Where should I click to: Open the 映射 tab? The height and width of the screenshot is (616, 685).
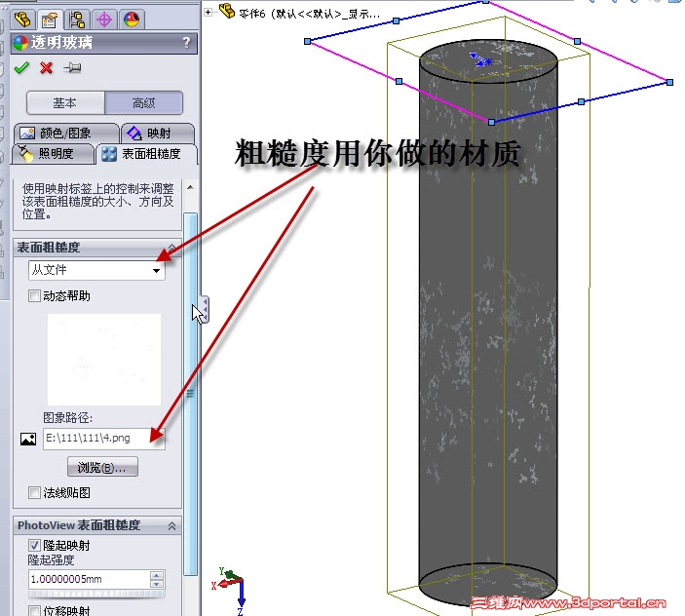(x=158, y=133)
